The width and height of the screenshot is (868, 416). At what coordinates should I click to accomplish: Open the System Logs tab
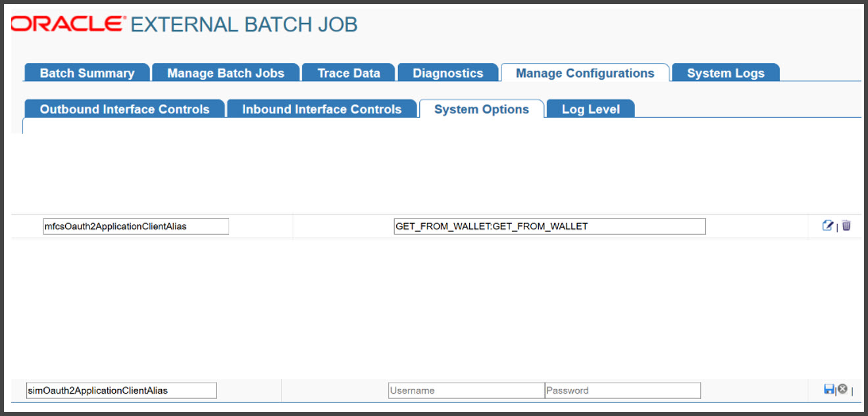coord(726,73)
